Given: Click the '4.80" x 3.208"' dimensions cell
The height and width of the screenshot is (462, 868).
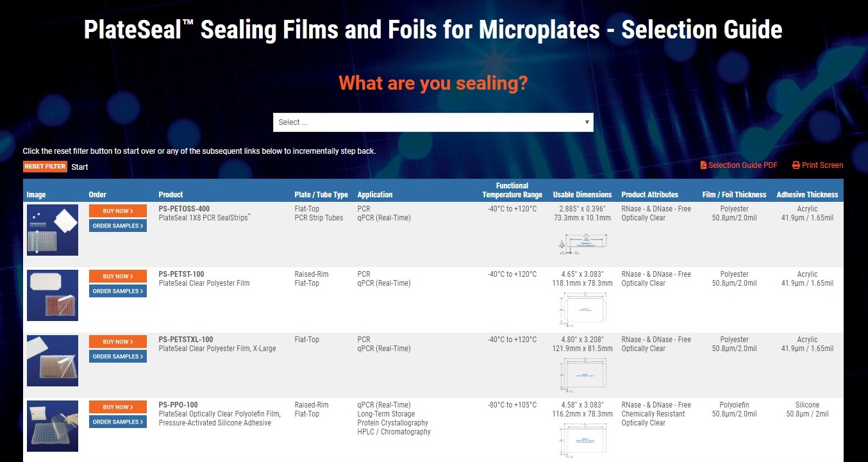Looking at the screenshot, I should tap(583, 340).
